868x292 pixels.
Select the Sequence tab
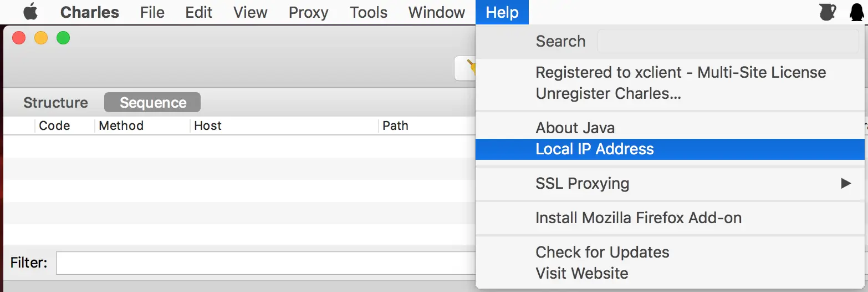[x=152, y=103]
